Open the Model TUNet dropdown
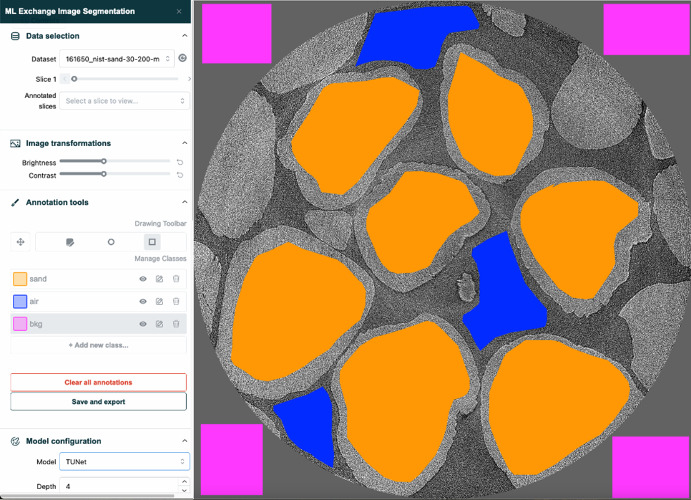 tap(124, 462)
